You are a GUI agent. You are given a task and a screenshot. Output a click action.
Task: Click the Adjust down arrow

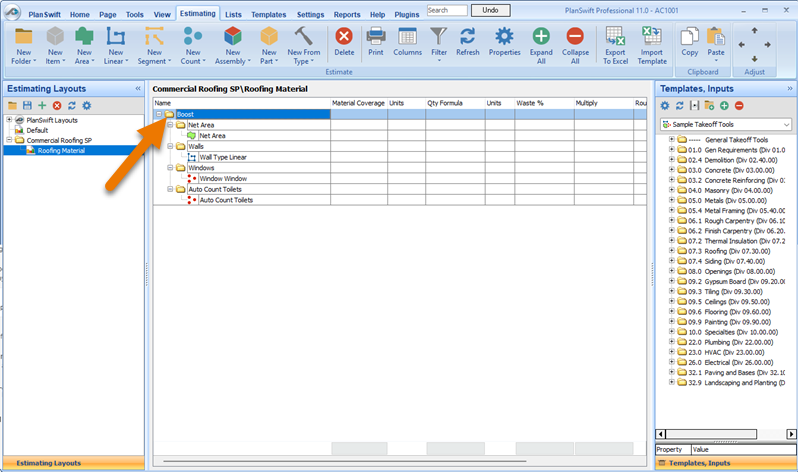pyautogui.click(x=755, y=59)
